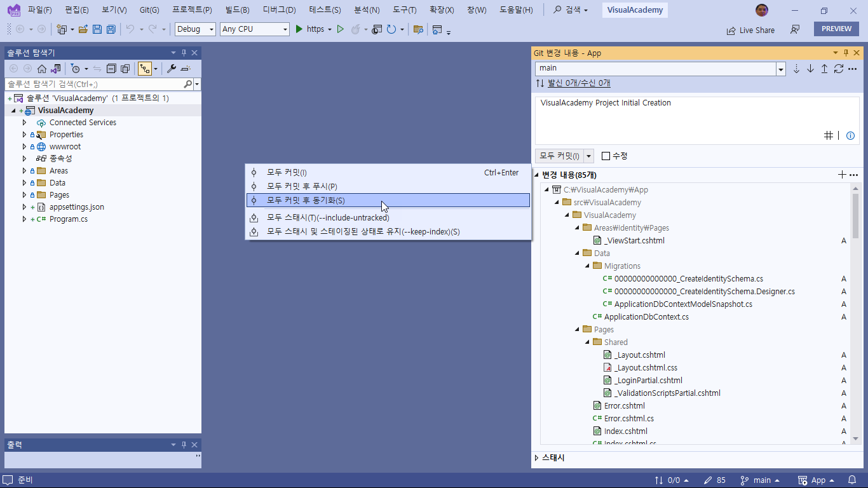This screenshot has height=488, width=868.
Task: Open the 빌드(B) menu
Action: pyautogui.click(x=237, y=10)
